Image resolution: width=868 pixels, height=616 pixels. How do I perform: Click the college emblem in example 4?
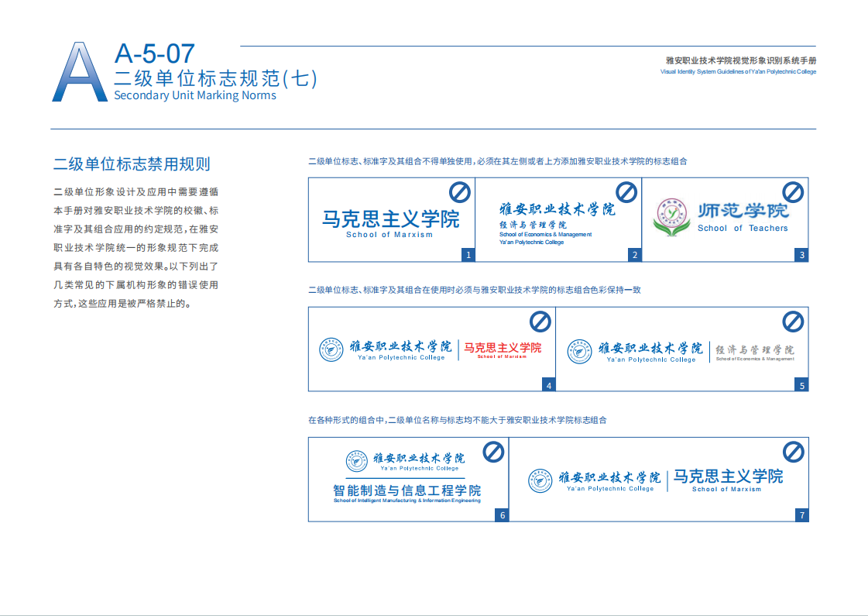[x=331, y=349]
